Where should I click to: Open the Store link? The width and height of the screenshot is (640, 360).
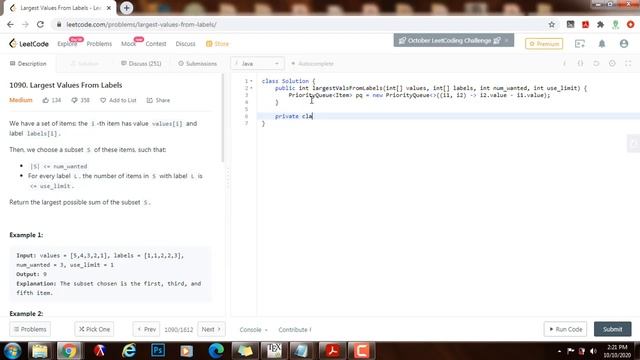218,44
